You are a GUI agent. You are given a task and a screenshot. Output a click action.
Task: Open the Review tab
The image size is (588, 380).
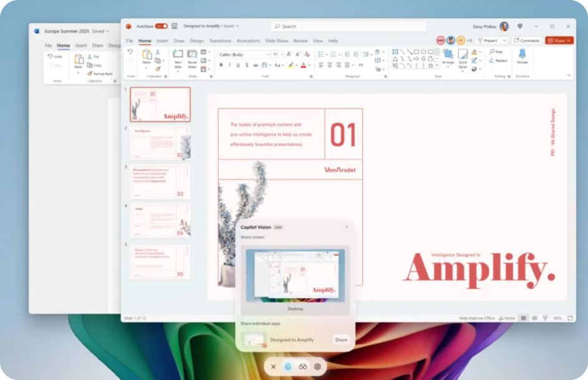[x=301, y=41]
